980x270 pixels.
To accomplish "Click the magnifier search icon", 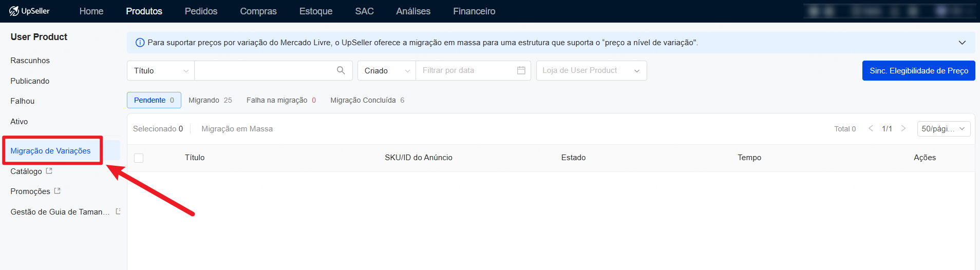I will (341, 70).
